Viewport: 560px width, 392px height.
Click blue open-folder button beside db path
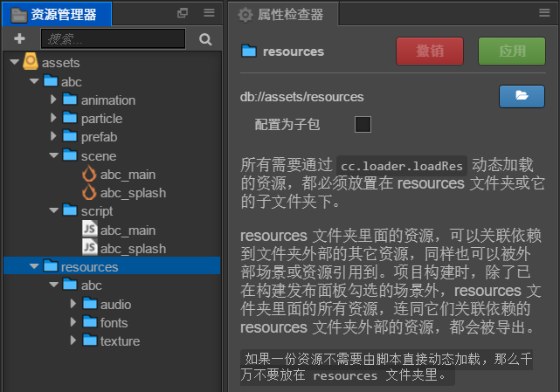522,96
